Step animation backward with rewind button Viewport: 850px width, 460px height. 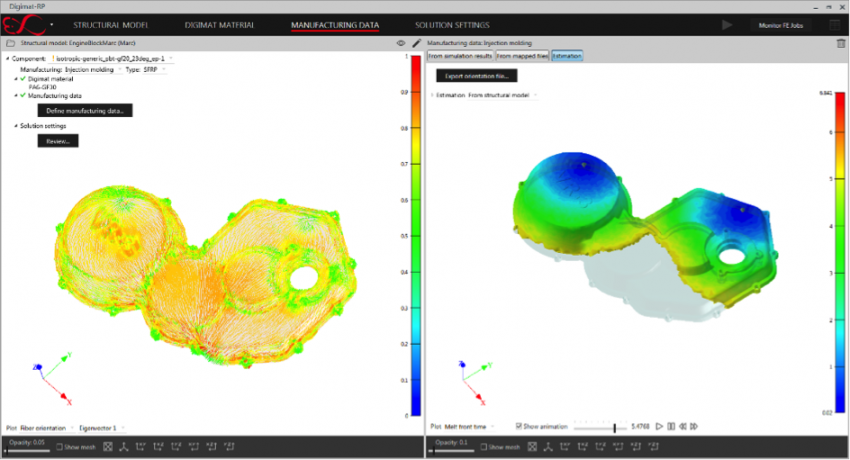pos(683,426)
